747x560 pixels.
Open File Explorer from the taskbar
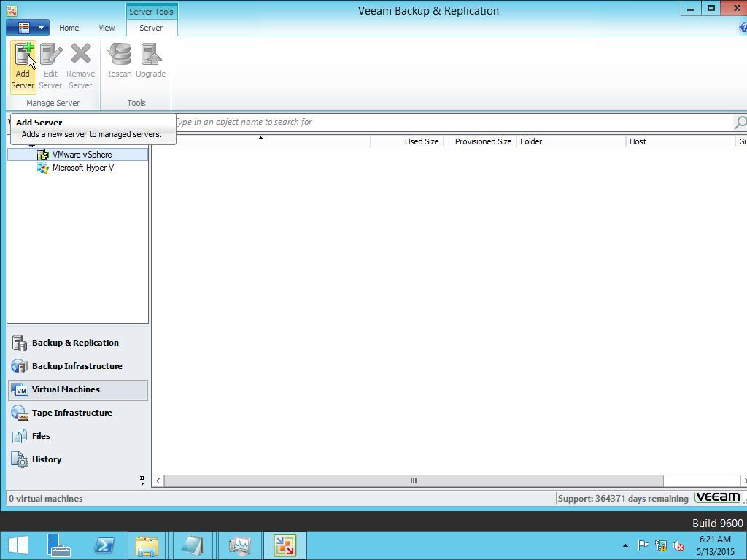tap(147, 545)
